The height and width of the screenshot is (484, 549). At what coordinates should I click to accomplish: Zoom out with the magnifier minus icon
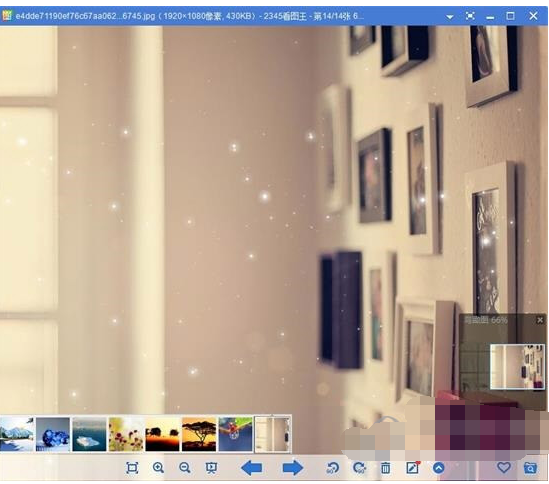tap(185, 468)
